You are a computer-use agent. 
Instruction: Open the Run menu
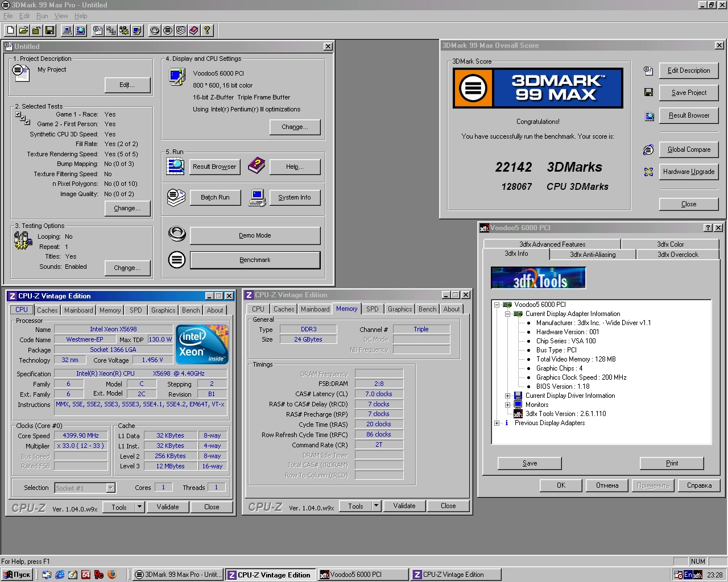click(x=42, y=16)
